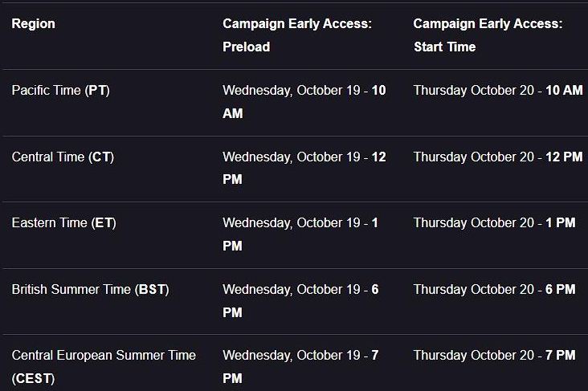Click the Region column header

(34, 23)
